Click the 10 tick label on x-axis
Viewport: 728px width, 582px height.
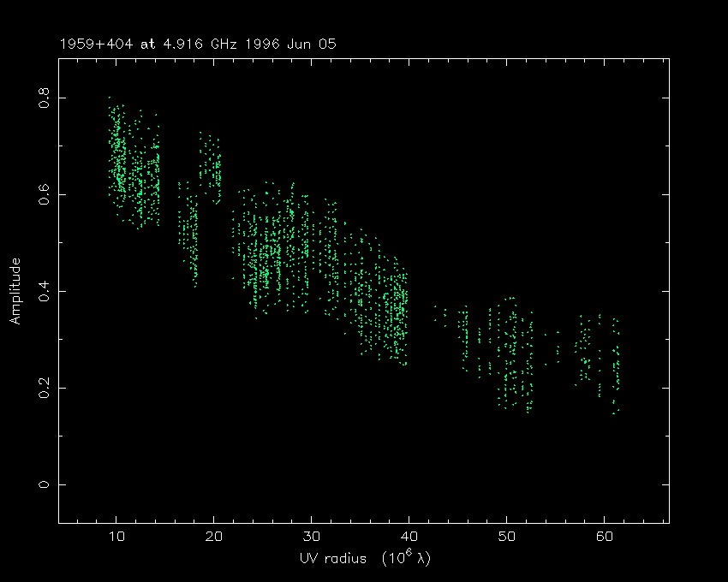point(116,537)
